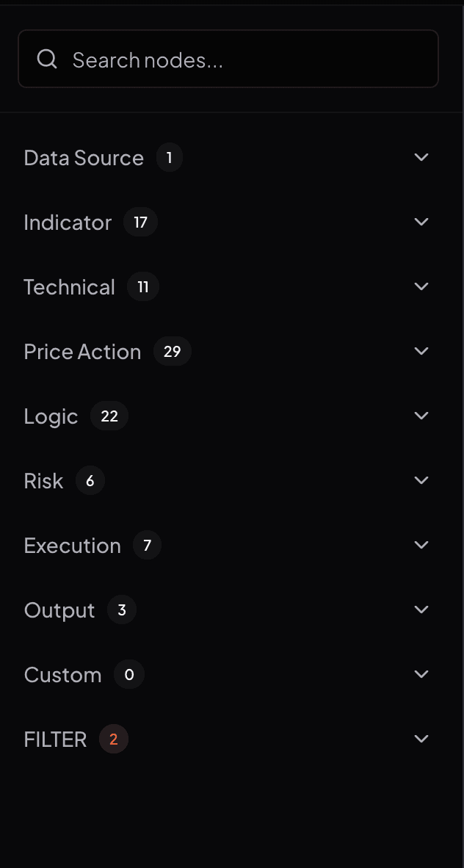Click the Price Action badge showing 29

pos(172,352)
